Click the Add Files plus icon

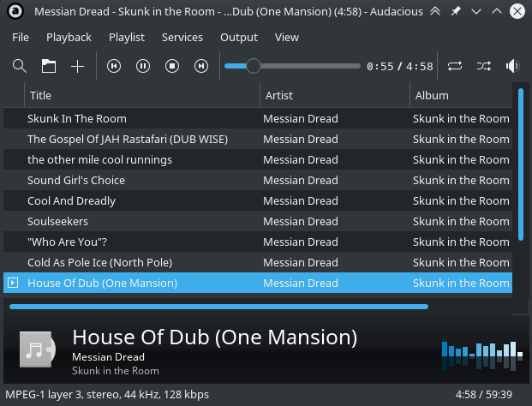pyautogui.click(x=77, y=66)
